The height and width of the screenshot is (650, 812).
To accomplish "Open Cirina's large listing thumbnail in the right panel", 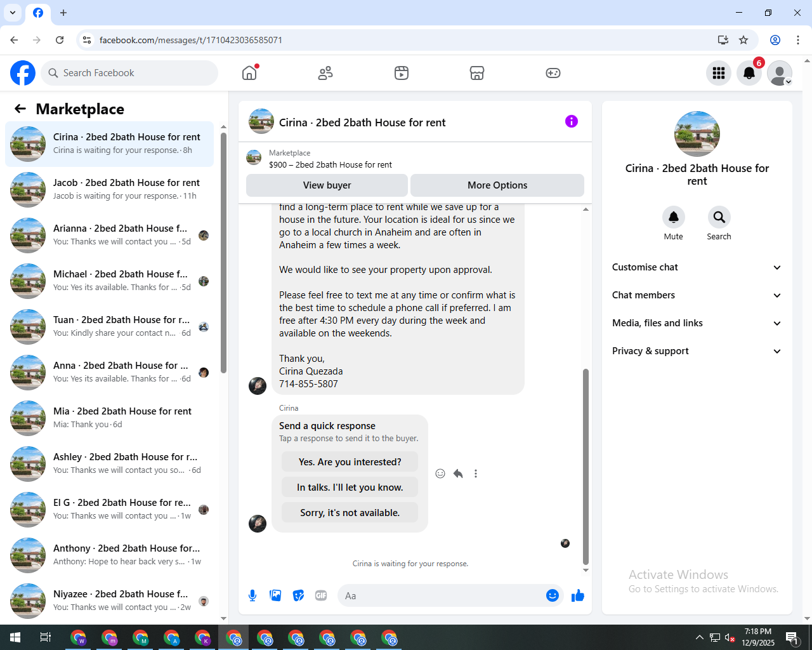I will click(697, 134).
